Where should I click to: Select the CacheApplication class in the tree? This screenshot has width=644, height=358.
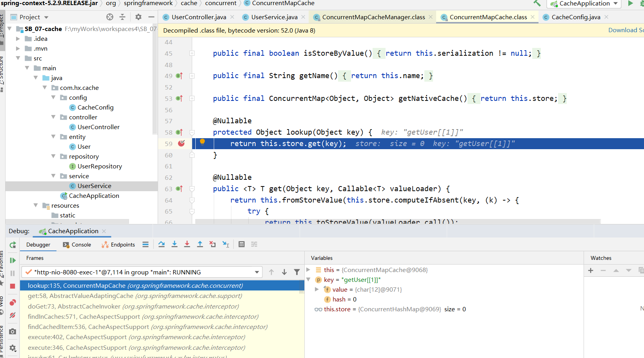94,195
